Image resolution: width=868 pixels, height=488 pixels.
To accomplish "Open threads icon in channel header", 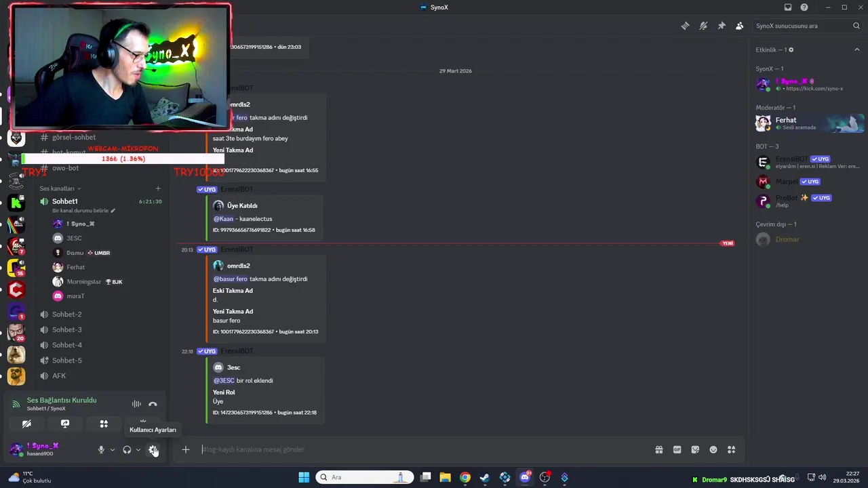I will point(686,26).
